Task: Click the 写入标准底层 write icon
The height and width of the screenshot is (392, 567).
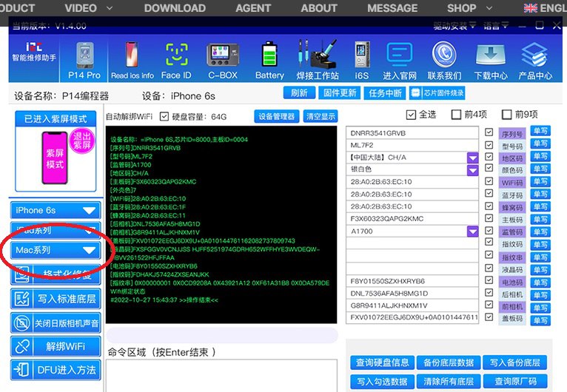Action: (21, 299)
